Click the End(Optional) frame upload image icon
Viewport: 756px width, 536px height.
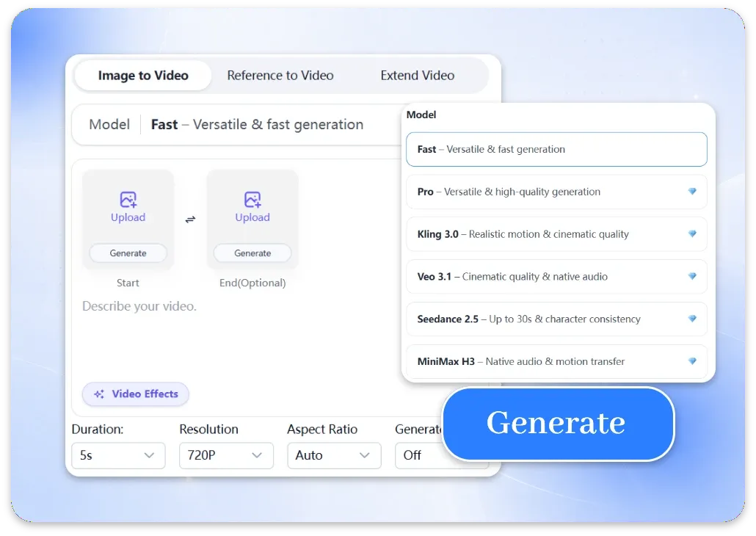pyautogui.click(x=252, y=199)
